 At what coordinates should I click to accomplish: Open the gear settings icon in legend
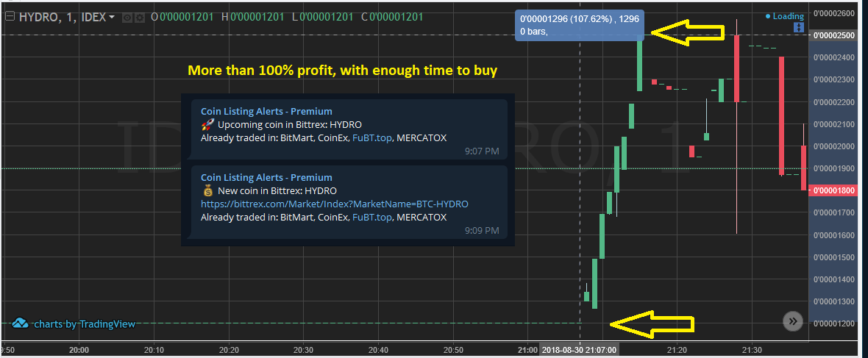coord(140,17)
